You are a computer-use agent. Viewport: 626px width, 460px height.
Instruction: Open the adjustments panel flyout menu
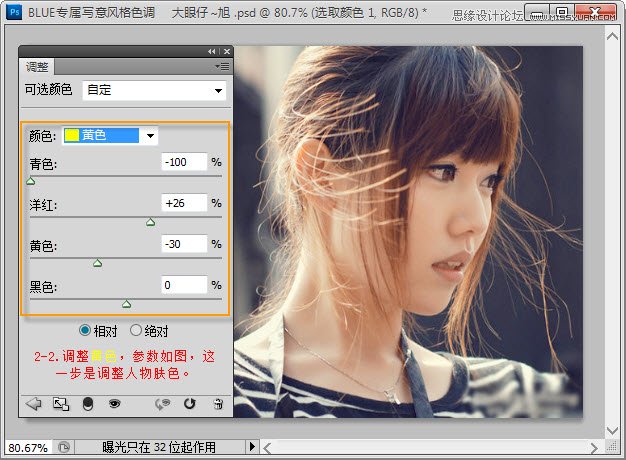point(223,66)
